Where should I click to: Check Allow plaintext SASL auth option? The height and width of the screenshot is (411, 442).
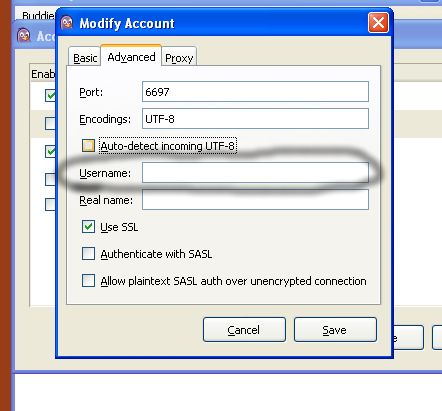coord(88,281)
